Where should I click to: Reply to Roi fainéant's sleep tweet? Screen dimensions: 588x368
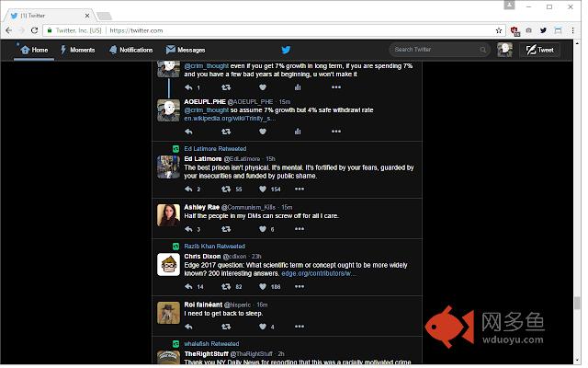click(188, 327)
